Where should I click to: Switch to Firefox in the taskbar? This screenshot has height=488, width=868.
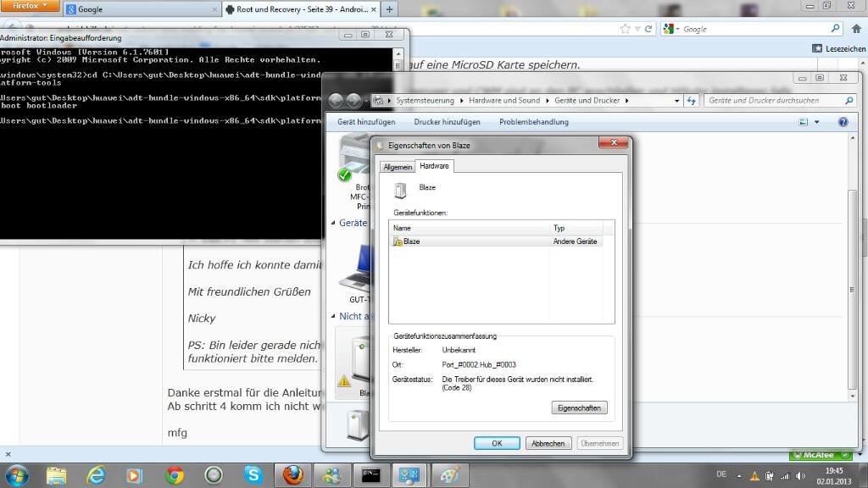tap(292, 475)
